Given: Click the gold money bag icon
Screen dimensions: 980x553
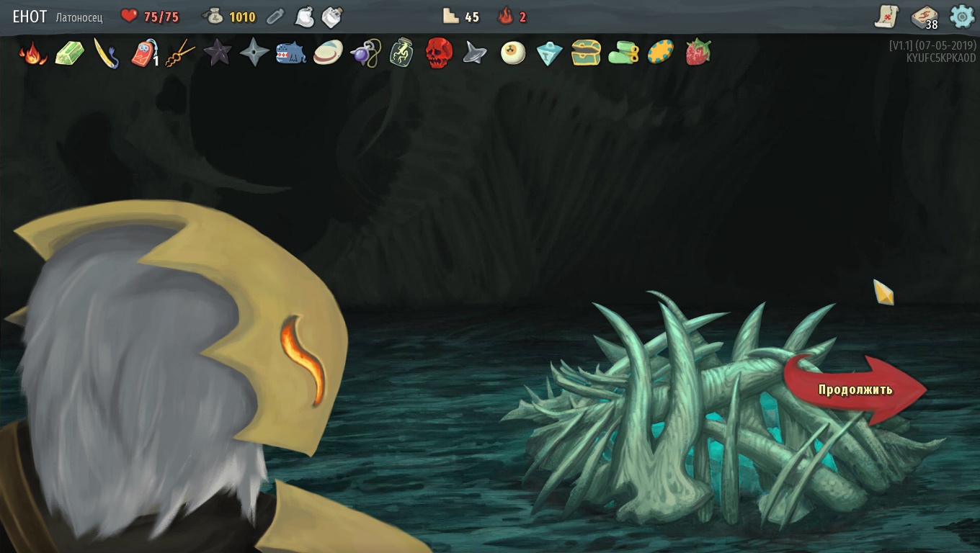Looking at the screenshot, I should (213, 16).
